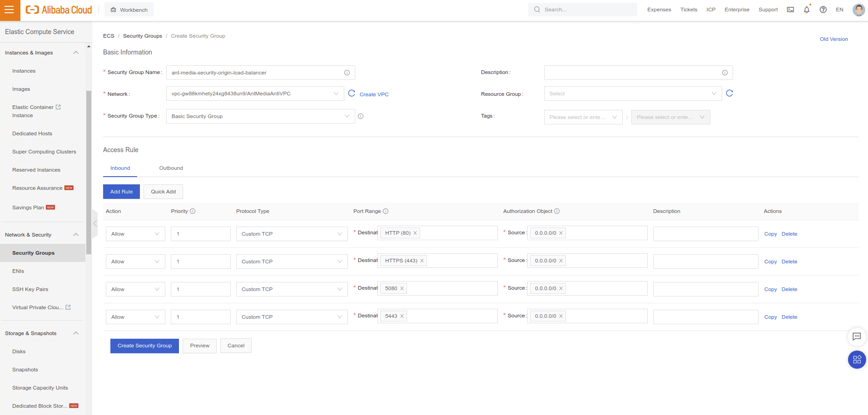Viewport: 868px width, 415px height.
Task: Remove the HTTPS (443) port tag
Action: point(422,261)
